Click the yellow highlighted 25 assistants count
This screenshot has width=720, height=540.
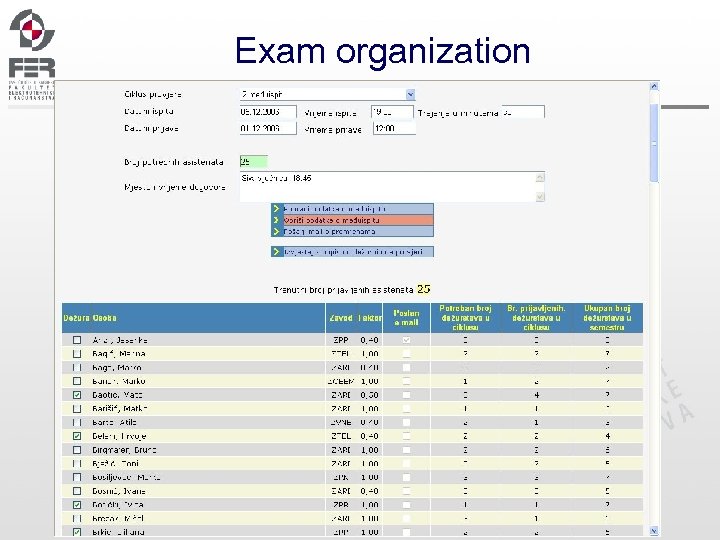pos(423,289)
